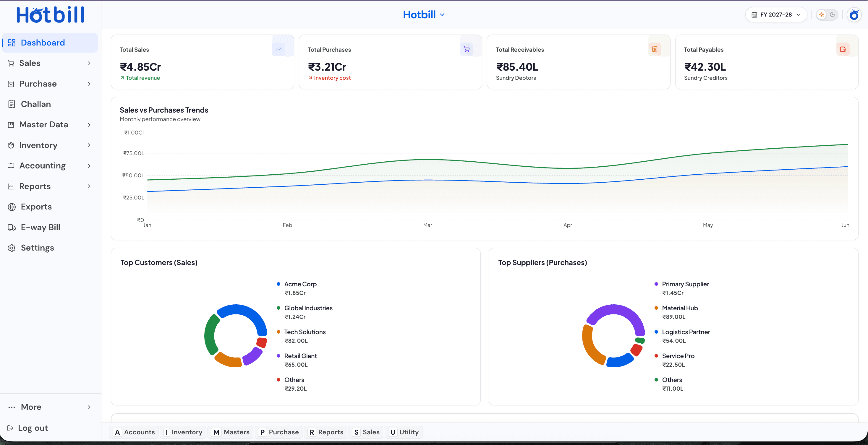Click the Masters shortcut button
Viewport: 868px width, 445px height.
click(x=231, y=432)
